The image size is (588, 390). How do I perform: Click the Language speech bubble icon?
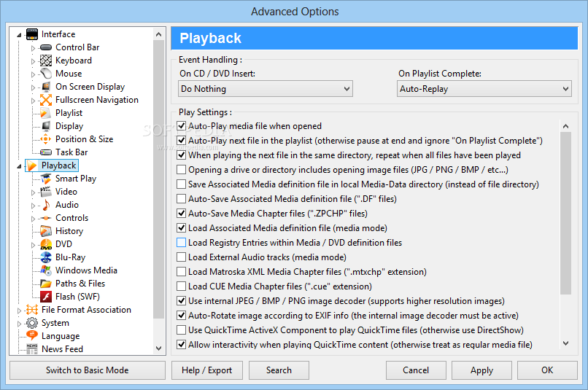[32, 335]
